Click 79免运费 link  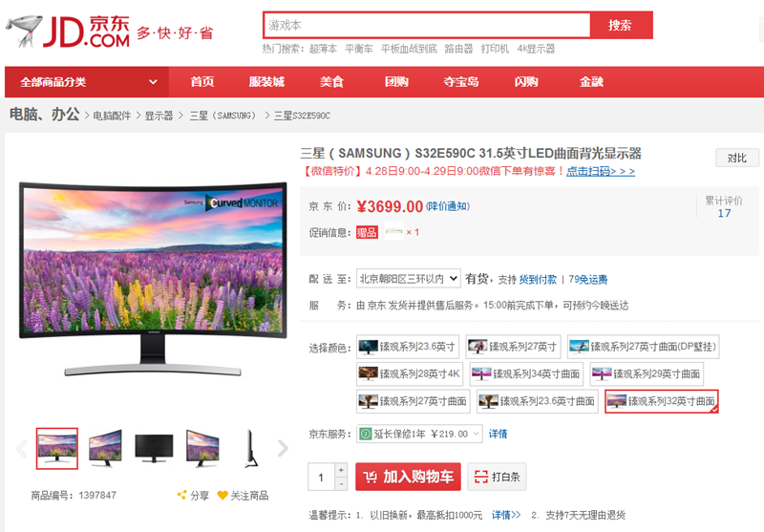pyautogui.click(x=587, y=279)
